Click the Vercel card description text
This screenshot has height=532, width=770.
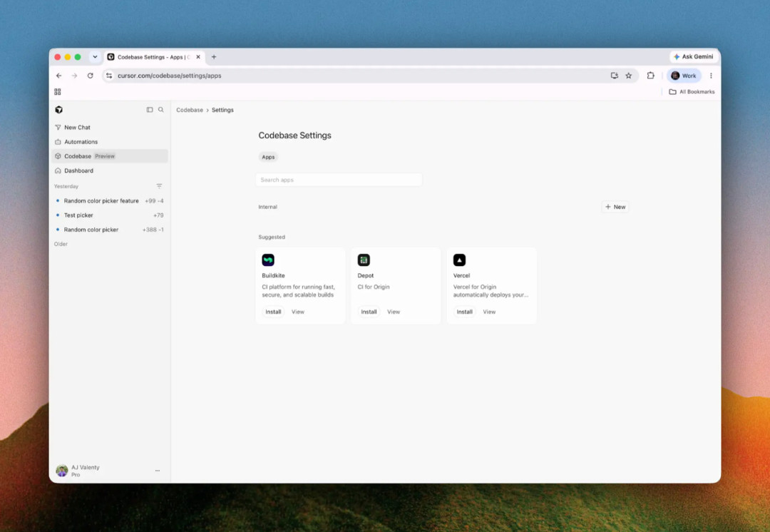click(x=491, y=291)
